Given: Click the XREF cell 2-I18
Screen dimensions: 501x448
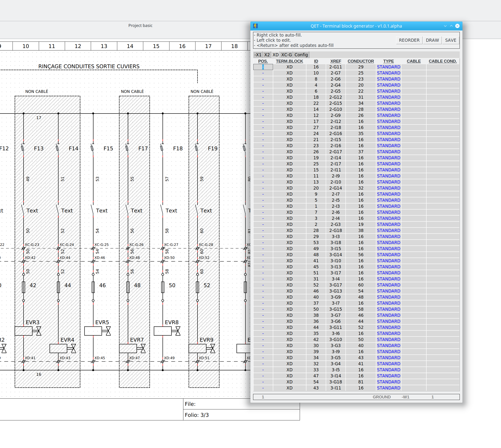Looking at the screenshot, I should 336,127.
